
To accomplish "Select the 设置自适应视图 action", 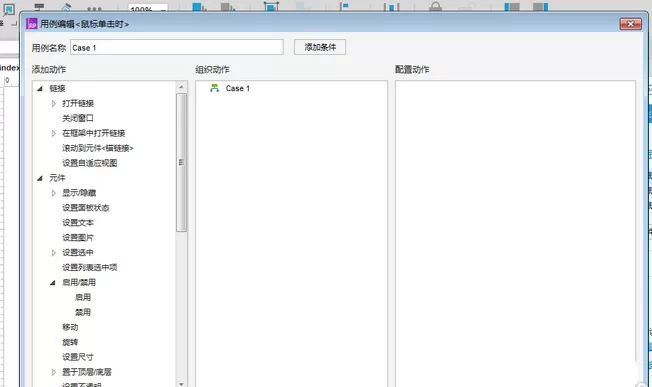I will click(89, 163).
